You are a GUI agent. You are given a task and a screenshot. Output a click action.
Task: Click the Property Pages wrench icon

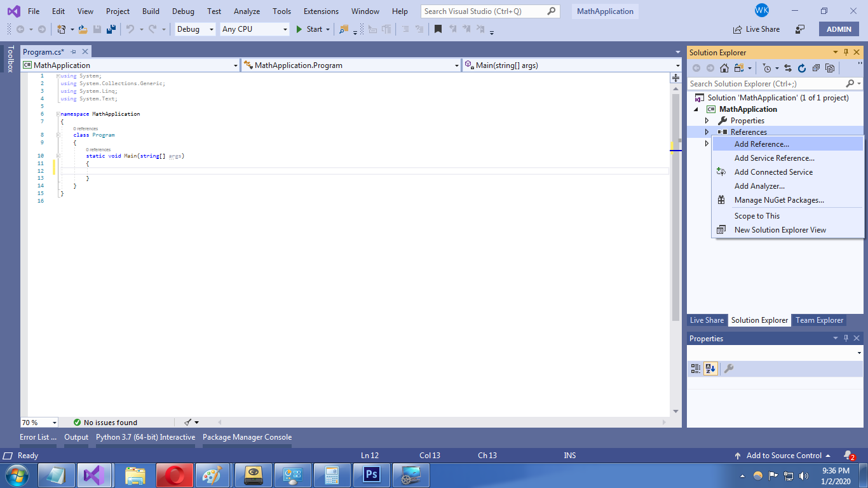(x=729, y=369)
